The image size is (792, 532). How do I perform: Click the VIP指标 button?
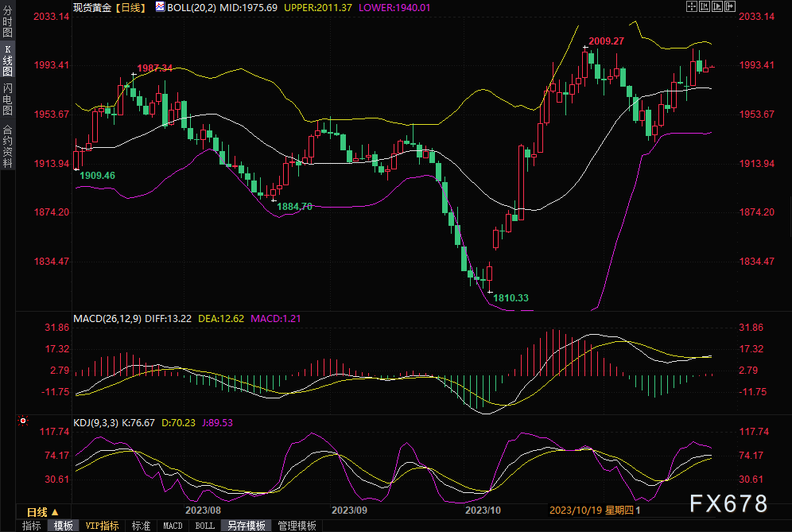102,526
